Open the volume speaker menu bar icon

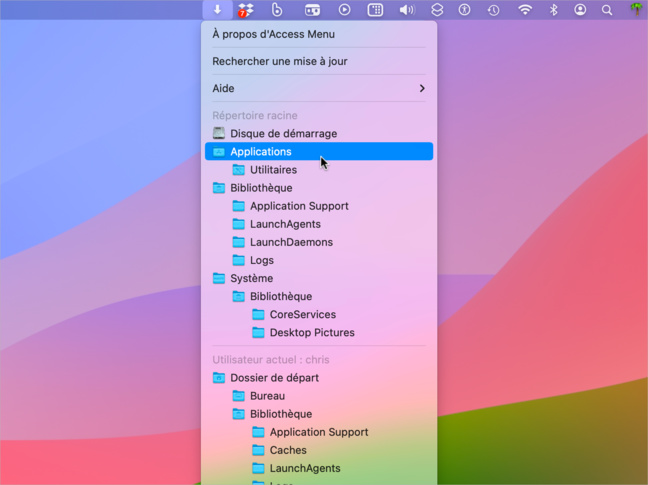407,10
